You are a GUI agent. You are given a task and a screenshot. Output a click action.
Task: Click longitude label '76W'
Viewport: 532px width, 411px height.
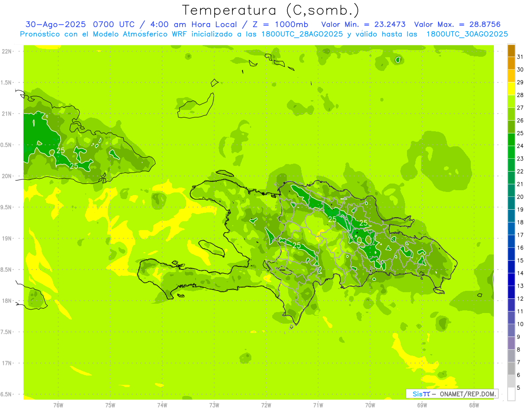[x=58, y=405]
